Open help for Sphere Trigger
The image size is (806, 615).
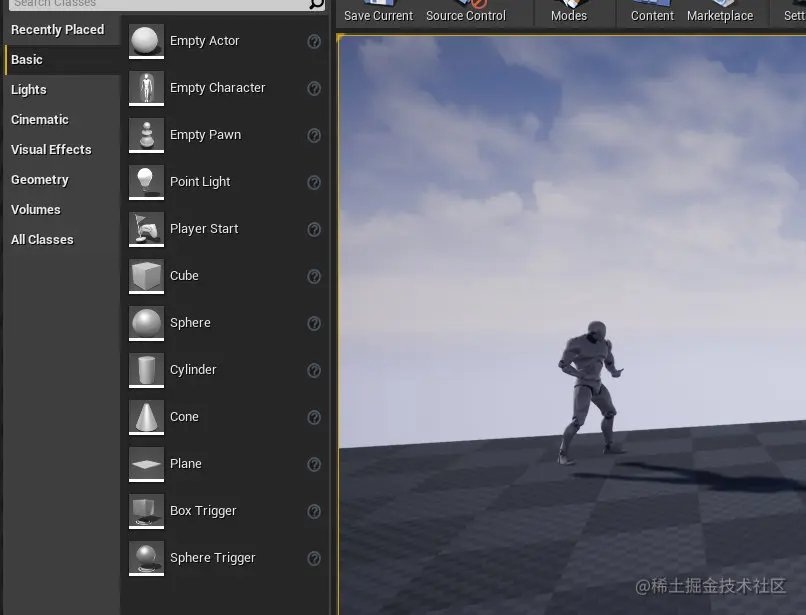coord(314,558)
